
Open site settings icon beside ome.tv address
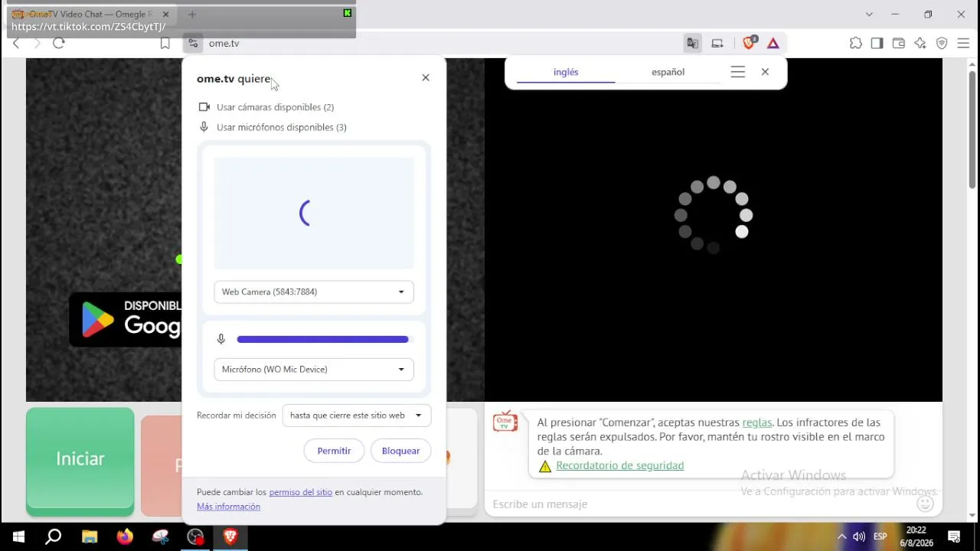193,43
